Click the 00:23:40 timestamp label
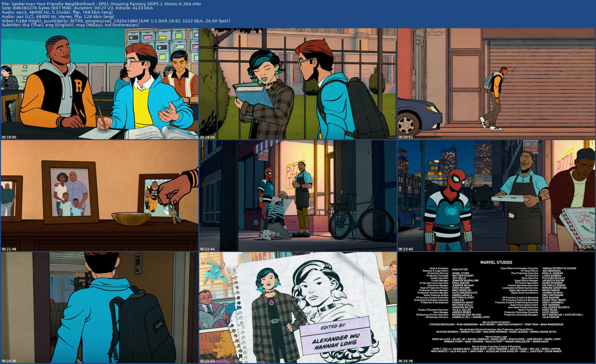596x364 pixels. click(406, 249)
